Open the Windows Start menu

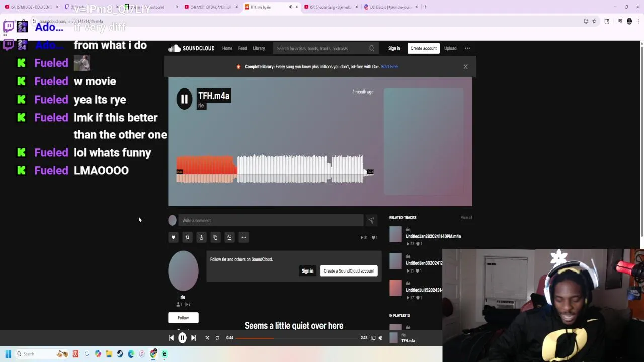(x=8, y=354)
